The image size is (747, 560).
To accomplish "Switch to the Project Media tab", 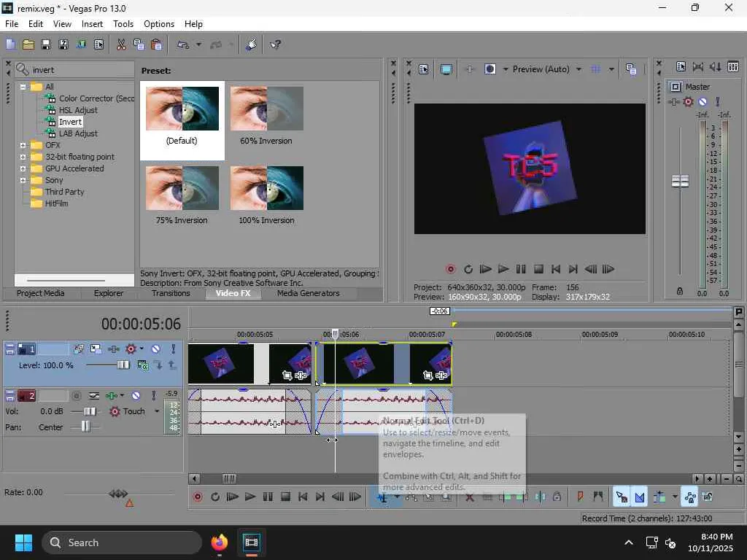I will (x=41, y=293).
